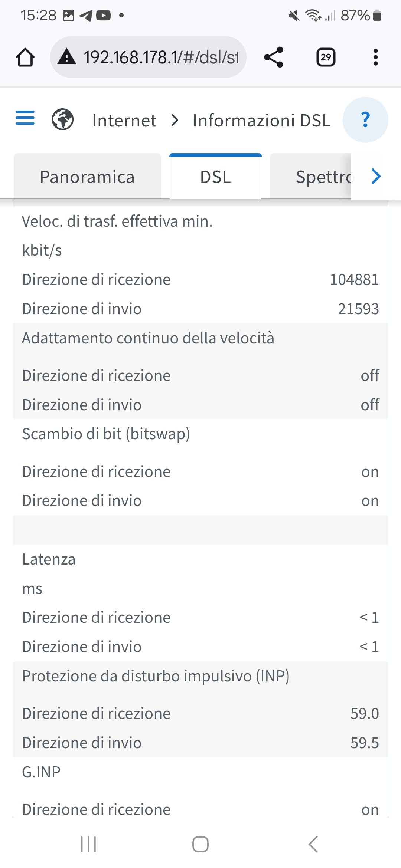Open the hamburger navigation menu
Viewport: 401px width, 868px height.
click(25, 118)
